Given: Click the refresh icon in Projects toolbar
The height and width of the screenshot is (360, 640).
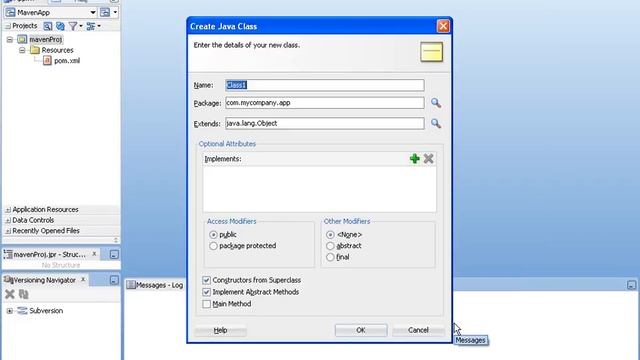Looking at the screenshot, I should tap(60, 26).
